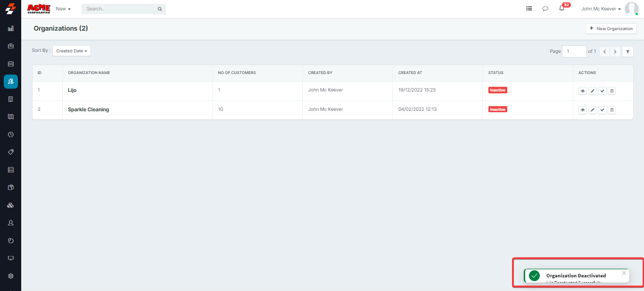The height and width of the screenshot is (291, 644).
Task: Open the Sparkle Cleaning organization link
Action: pos(89,109)
